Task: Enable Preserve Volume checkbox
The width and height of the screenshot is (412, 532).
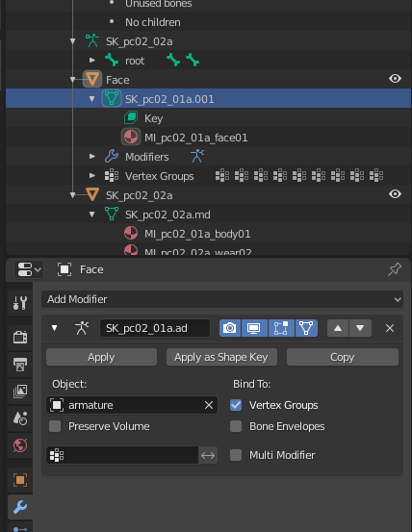Action: (x=55, y=426)
